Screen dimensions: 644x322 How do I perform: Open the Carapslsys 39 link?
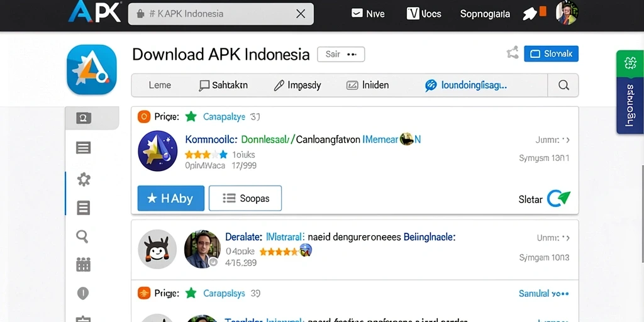tap(232, 293)
